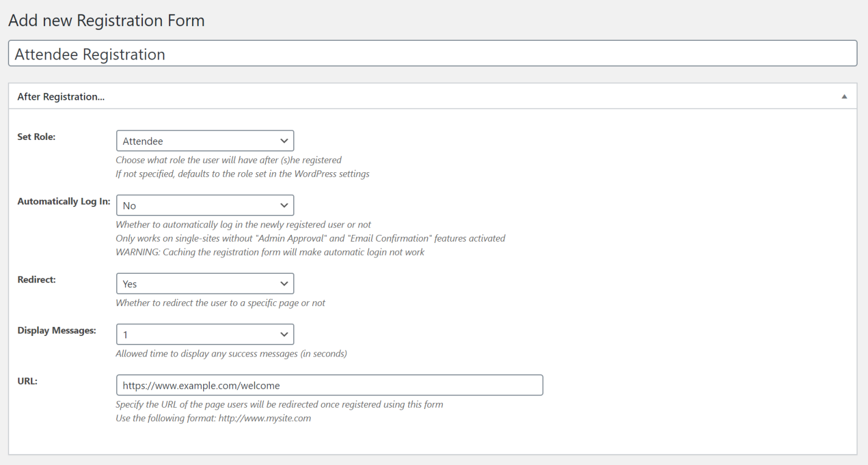Click the "After Registration..." panel heading
Screen dimensions: 868x465
pyautogui.click(x=61, y=97)
